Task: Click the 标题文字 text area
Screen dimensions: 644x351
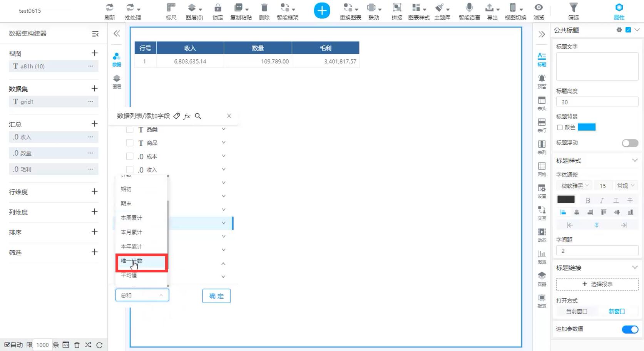Action: 597,66
